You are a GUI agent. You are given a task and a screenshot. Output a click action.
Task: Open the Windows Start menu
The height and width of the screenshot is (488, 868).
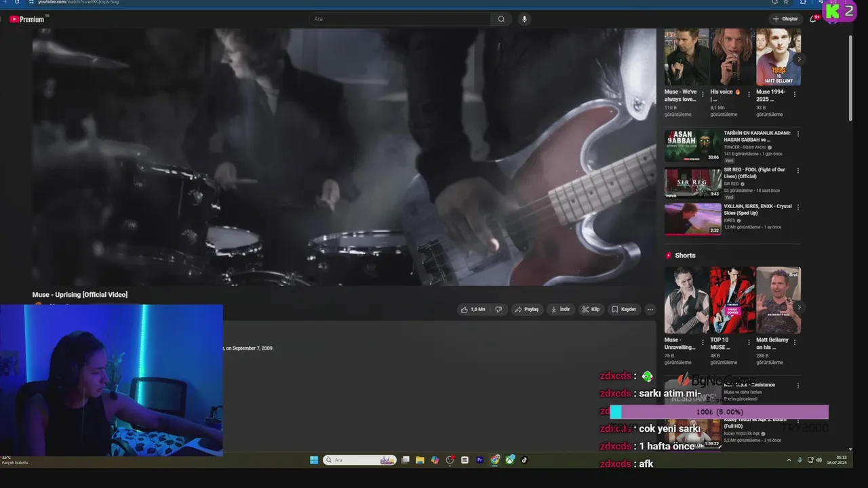point(314,460)
